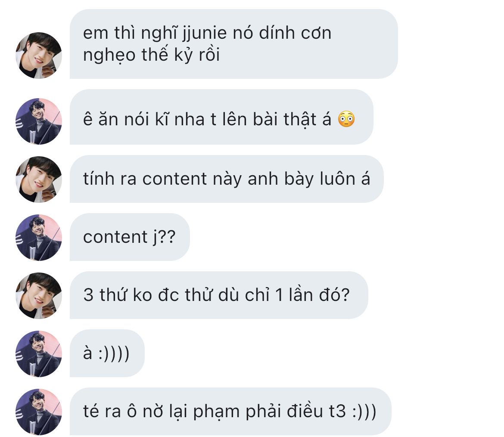Open profile photo beside the 'à :))))' bubble
Screen dimensions: 504x437
(x=39, y=354)
